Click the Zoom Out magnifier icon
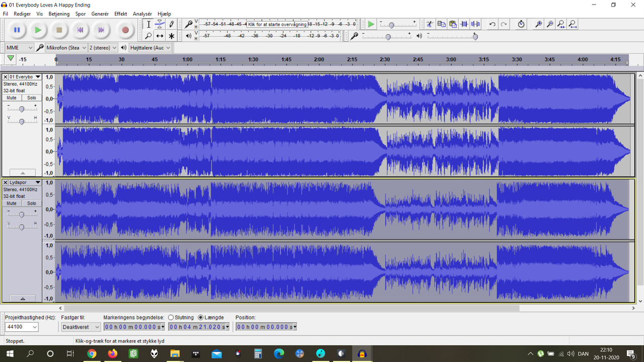Viewport: 644px width, 362px height. tap(550, 24)
